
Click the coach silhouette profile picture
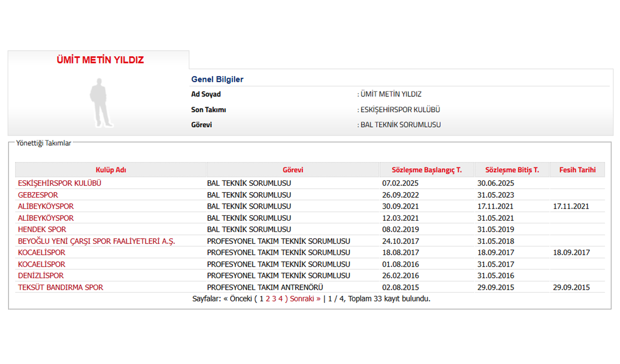[x=101, y=103]
